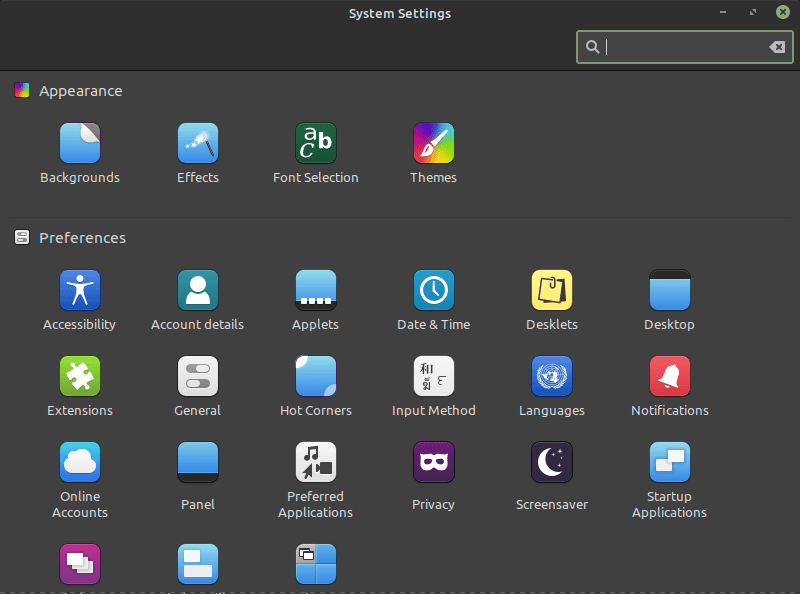Open the Applets settings
The image size is (800, 594).
point(316,291)
